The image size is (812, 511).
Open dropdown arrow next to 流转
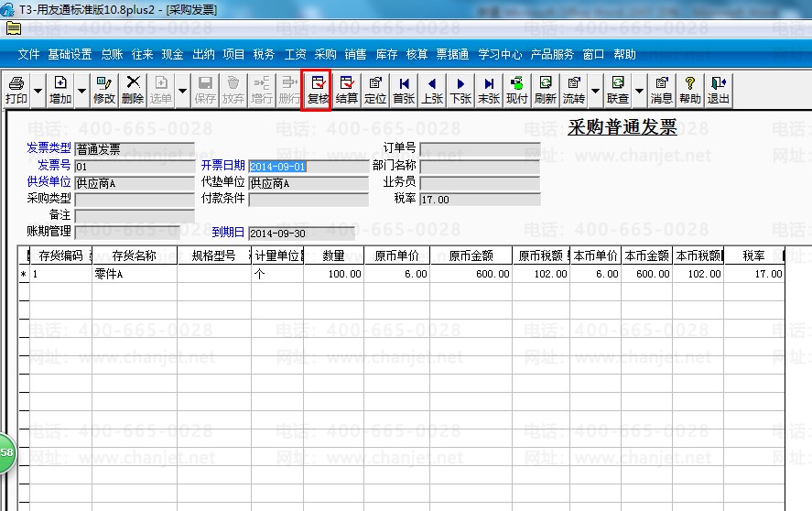[596, 91]
